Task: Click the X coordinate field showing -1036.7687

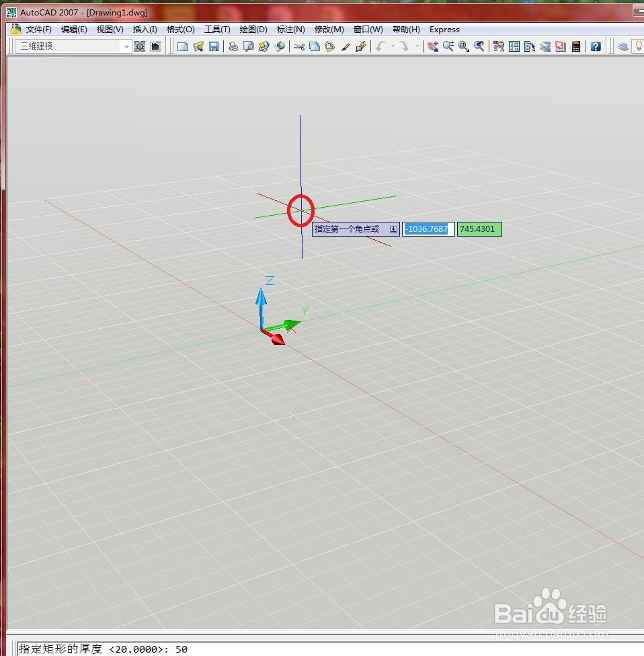Action: tap(428, 229)
